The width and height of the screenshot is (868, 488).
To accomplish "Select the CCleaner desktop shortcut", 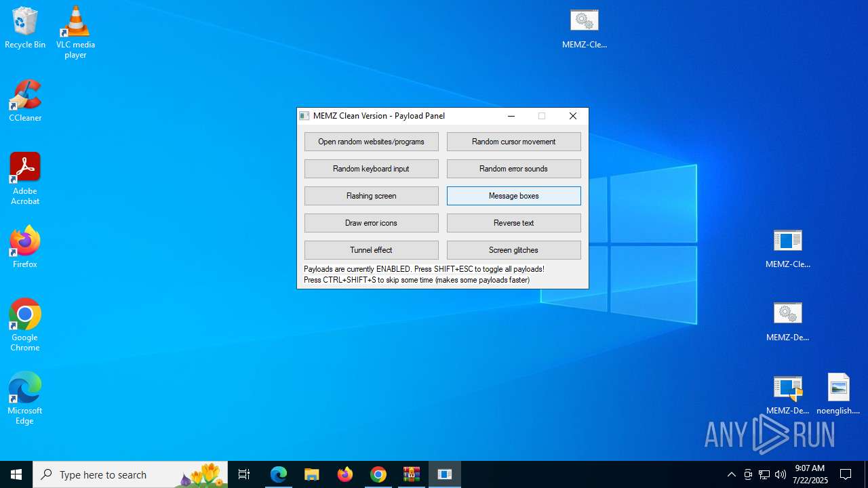I will point(25,102).
